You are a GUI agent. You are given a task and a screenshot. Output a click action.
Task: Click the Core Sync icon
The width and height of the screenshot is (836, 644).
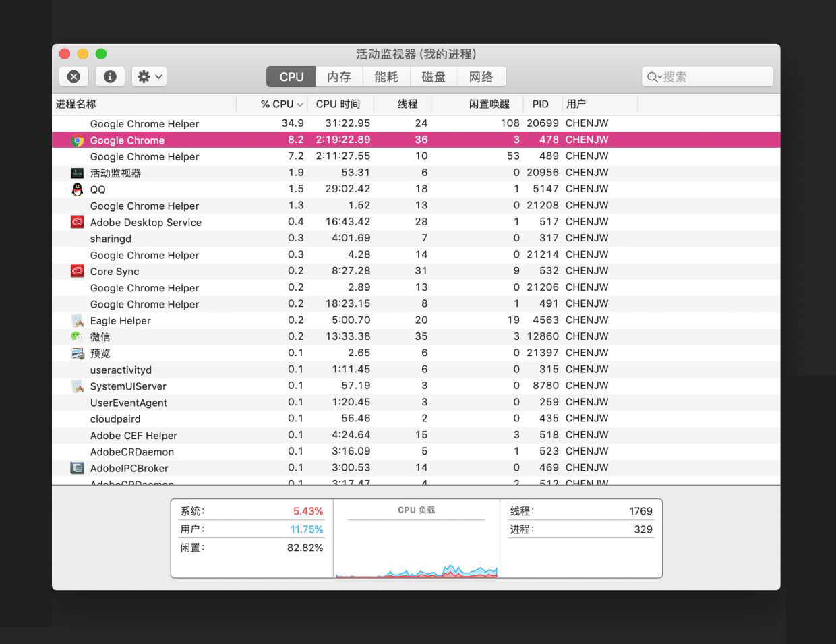(78, 271)
